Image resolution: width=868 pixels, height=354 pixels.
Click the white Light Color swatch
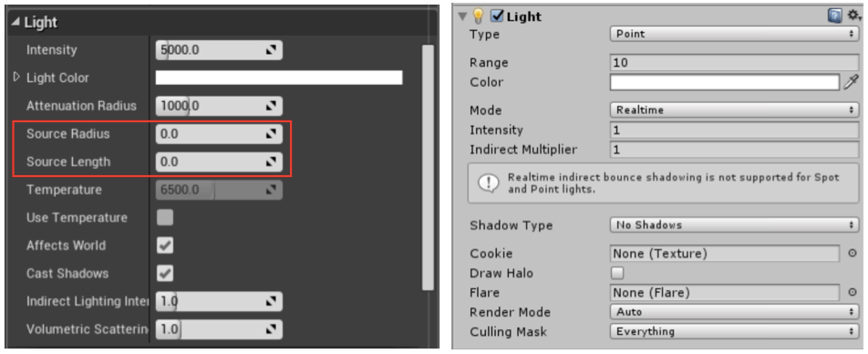click(x=279, y=78)
